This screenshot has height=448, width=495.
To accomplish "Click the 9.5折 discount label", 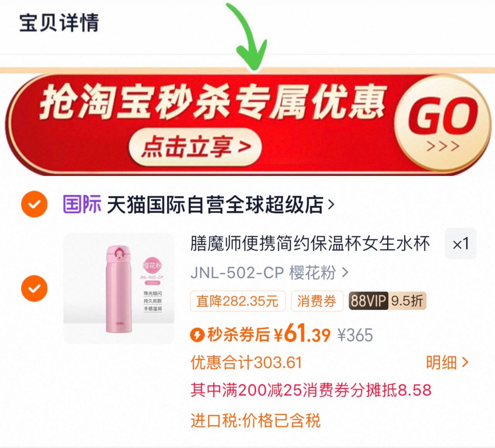I will 407,301.
